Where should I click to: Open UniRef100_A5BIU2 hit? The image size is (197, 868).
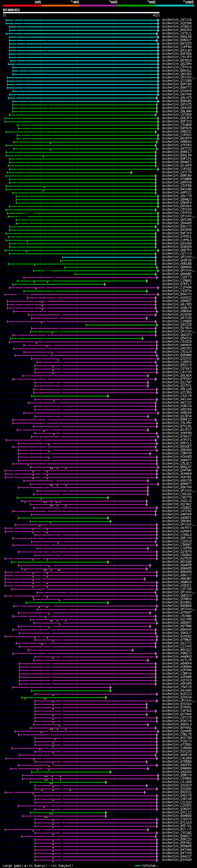click(x=177, y=131)
